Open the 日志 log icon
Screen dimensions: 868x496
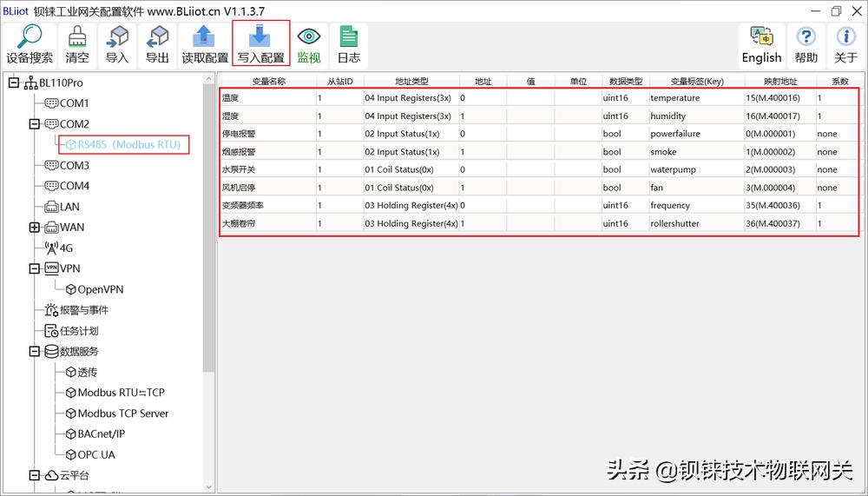pyautogui.click(x=349, y=37)
